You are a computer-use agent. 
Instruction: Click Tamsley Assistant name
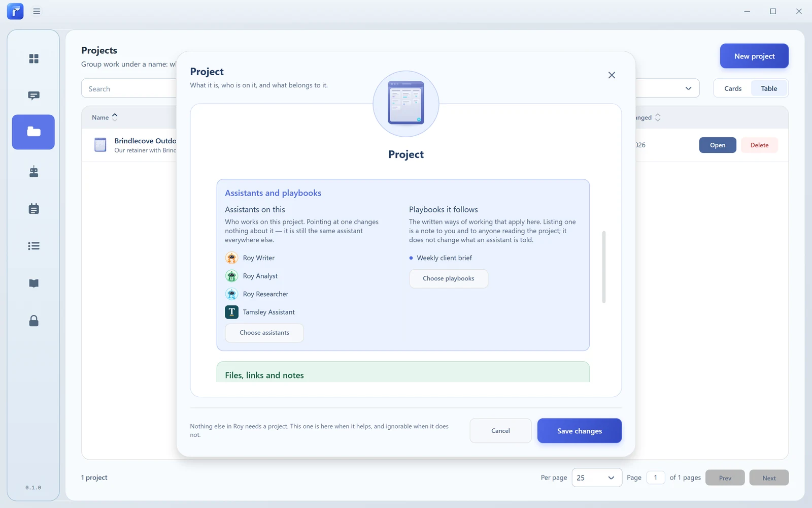268,312
